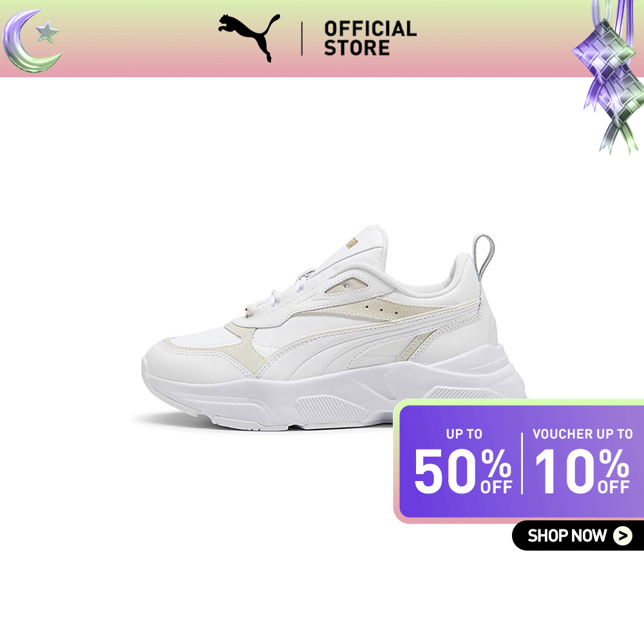This screenshot has width=644, height=644.
Task: Click the purple discount promo banner
Action: [519, 462]
